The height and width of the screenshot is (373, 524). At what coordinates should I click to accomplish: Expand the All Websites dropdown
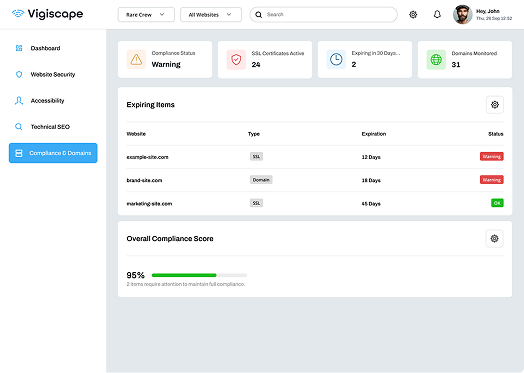click(x=211, y=15)
